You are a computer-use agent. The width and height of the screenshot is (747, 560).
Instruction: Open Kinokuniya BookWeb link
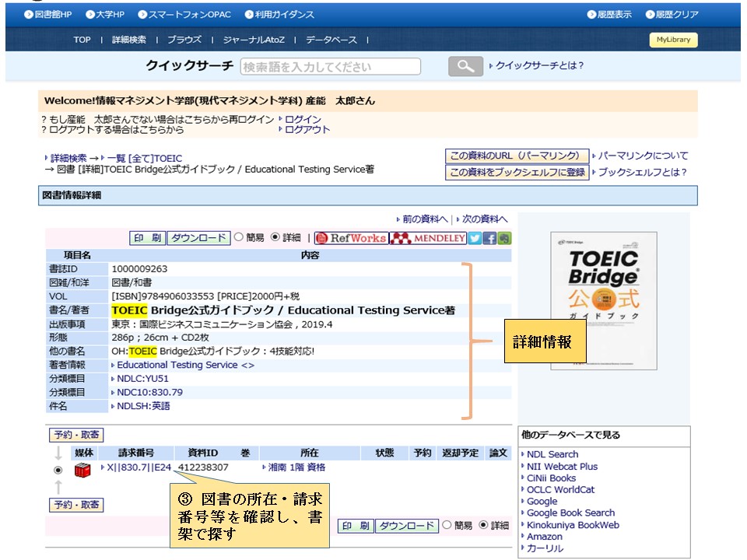[573, 525]
